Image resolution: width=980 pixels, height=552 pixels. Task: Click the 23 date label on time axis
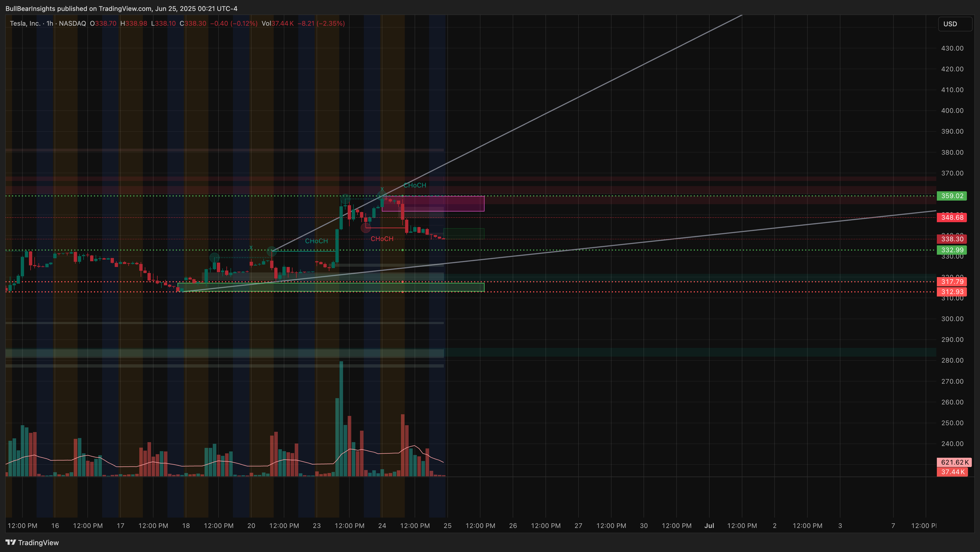317,526
